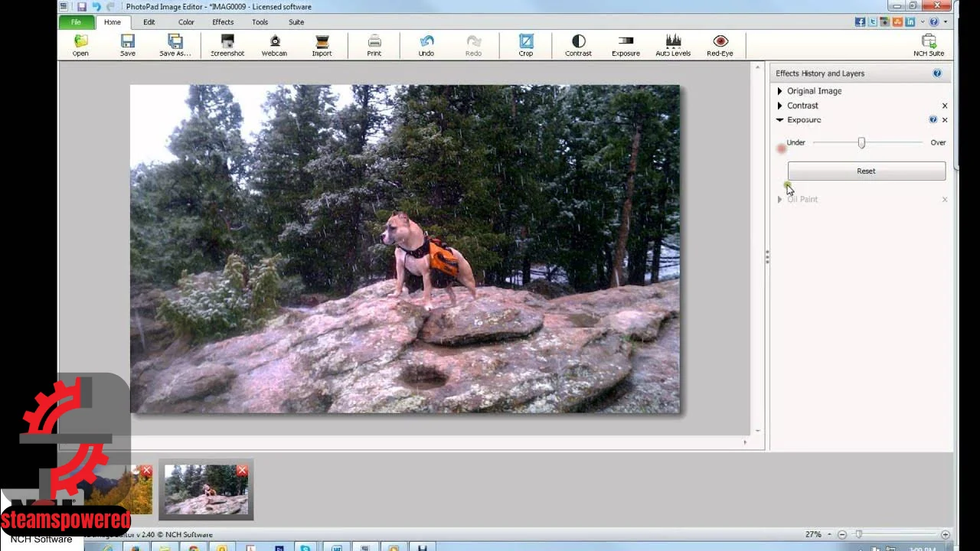This screenshot has width=980, height=551.
Task: Click the quick-access save icon in title bar
Action: tap(81, 7)
